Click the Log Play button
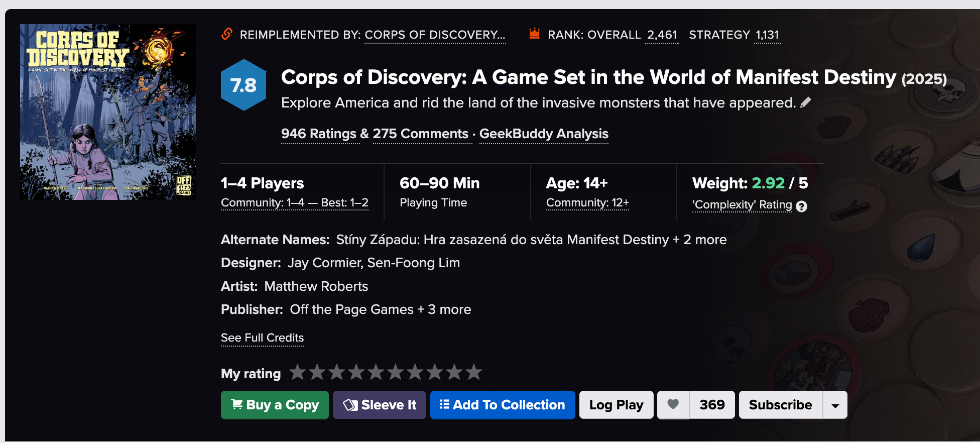The image size is (980, 443). (x=616, y=405)
